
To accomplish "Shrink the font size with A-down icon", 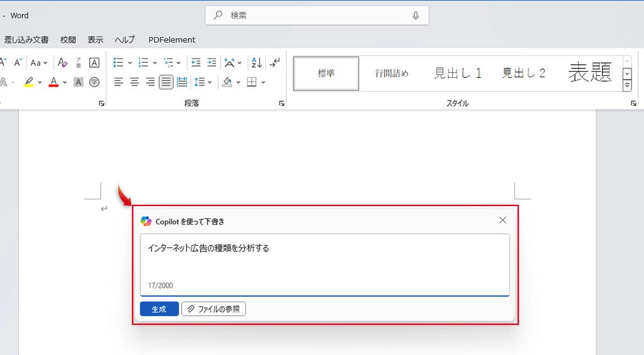I will (18, 62).
